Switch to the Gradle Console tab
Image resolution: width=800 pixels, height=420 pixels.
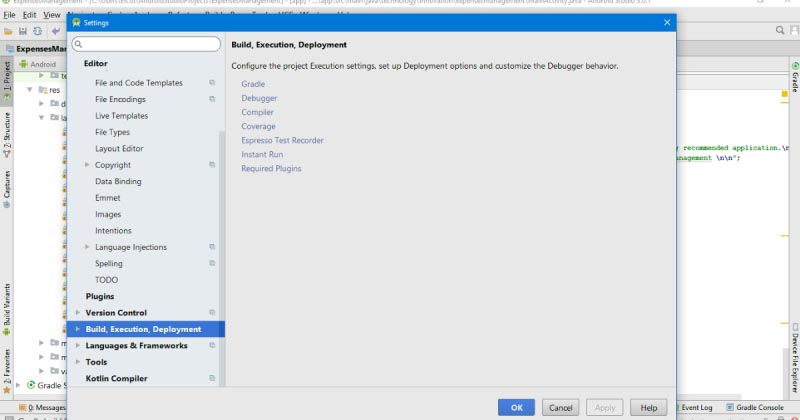point(759,408)
